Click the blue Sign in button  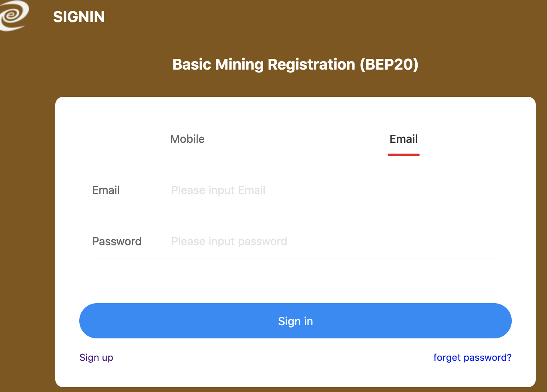296,321
